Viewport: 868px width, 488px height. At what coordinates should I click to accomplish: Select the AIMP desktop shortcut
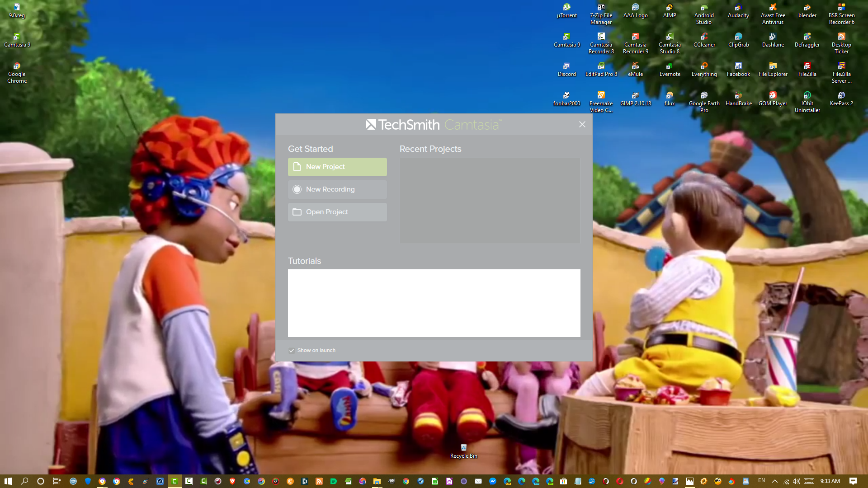click(x=670, y=11)
